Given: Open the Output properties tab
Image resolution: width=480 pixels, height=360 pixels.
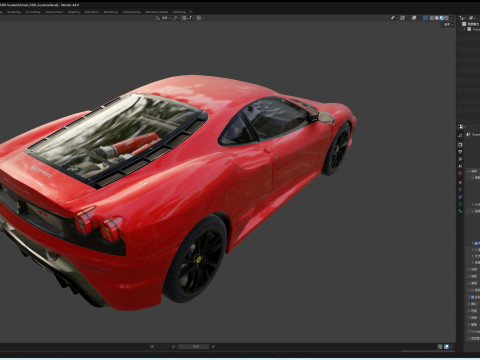Looking at the screenshot, I should 460,152.
